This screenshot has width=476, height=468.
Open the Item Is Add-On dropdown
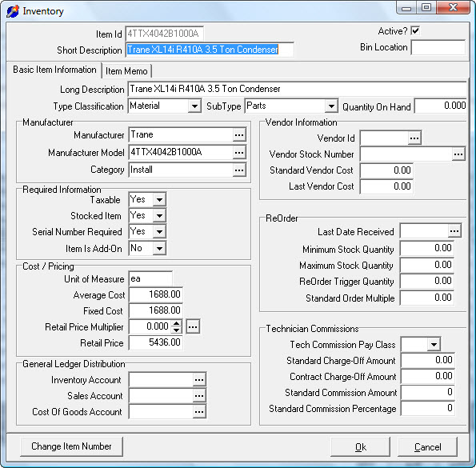(x=159, y=249)
